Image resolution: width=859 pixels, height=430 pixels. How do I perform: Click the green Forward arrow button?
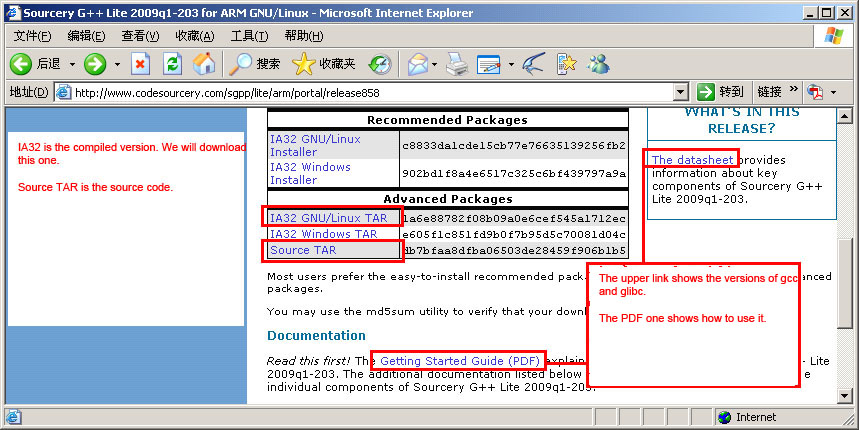click(x=95, y=64)
